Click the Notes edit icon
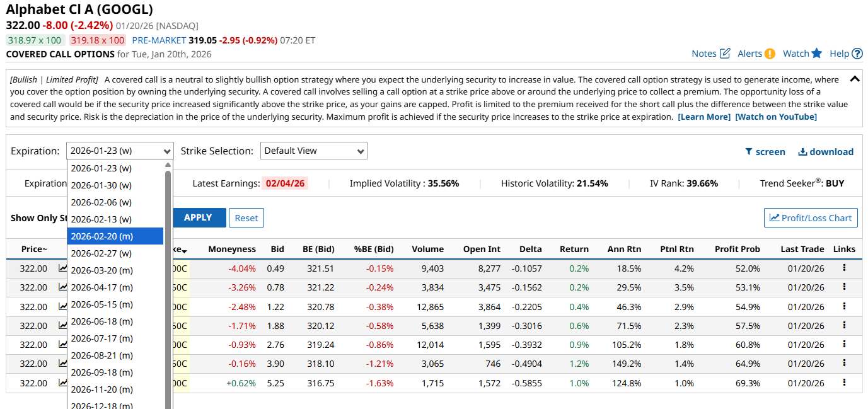The height and width of the screenshot is (409, 868). pyautogui.click(x=725, y=54)
